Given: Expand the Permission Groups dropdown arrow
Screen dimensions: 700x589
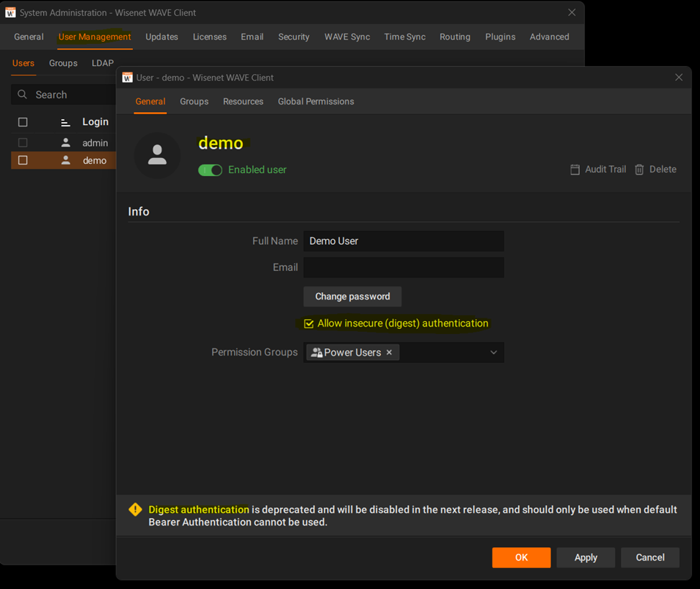Looking at the screenshot, I should (x=493, y=353).
